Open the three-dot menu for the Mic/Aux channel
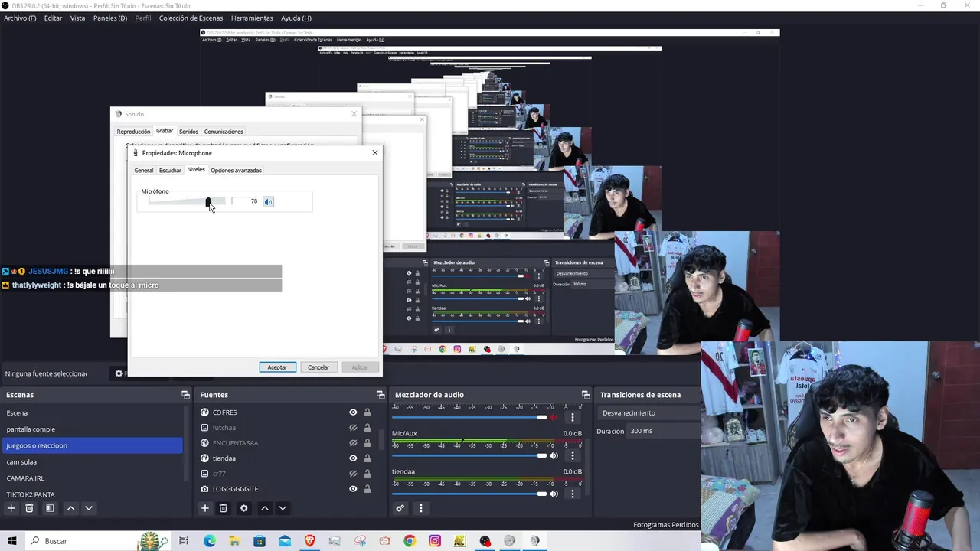980x551 pixels. point(572,456)
